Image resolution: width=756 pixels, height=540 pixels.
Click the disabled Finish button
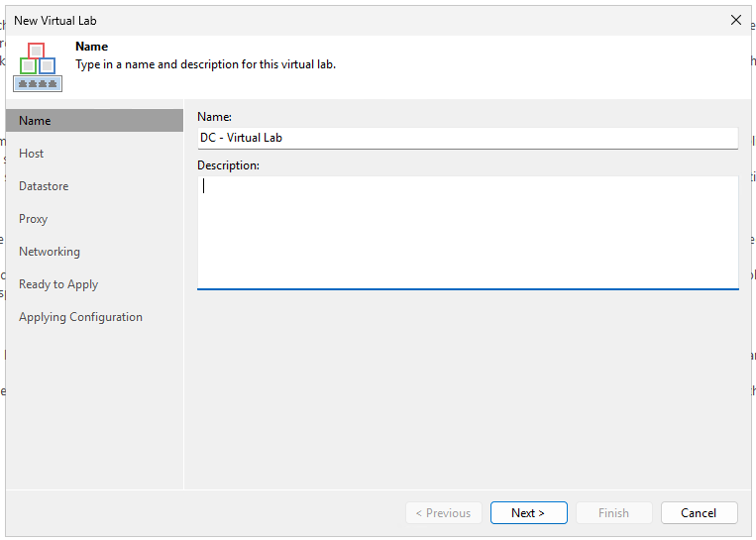pos(613,512)
